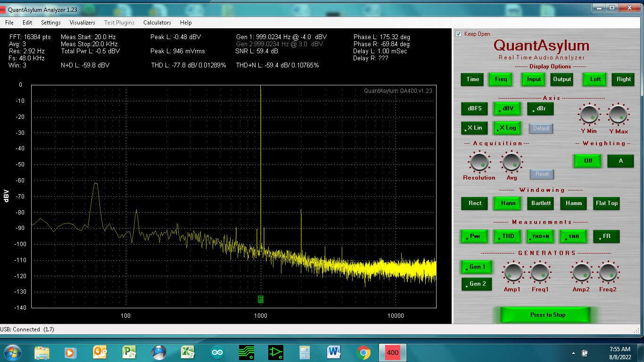Click the Freq2 knob
The width and height of the screenshot is (644, 362).
(x=609, y=272)
